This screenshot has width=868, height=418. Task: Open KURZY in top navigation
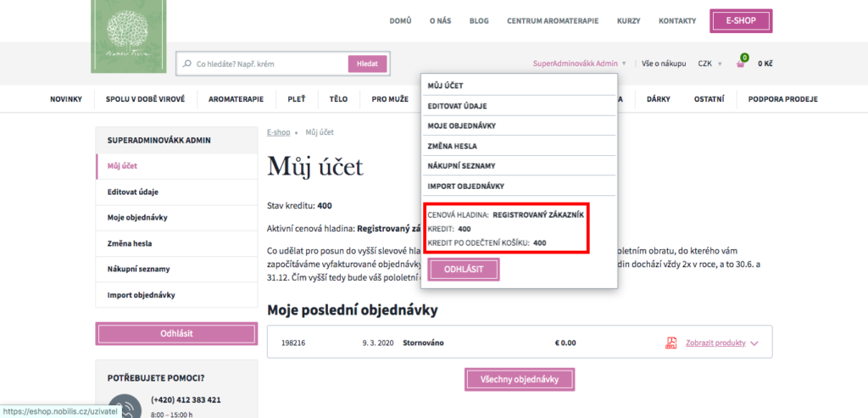628,21
